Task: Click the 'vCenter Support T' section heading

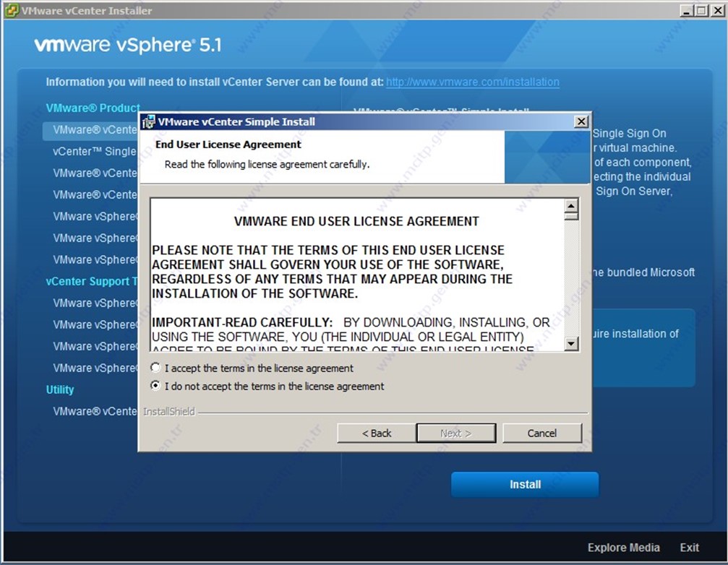Action: pyautogui.click(x=92, y=282)
